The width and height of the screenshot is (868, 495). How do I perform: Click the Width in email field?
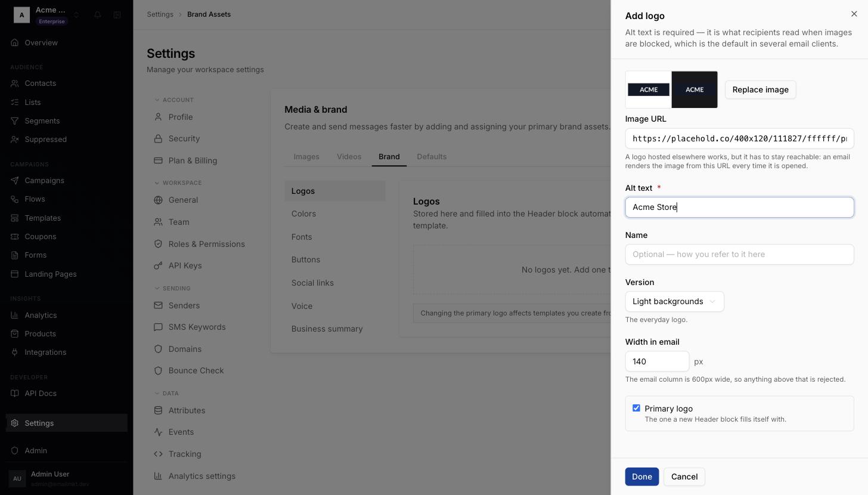coord(657,362)
